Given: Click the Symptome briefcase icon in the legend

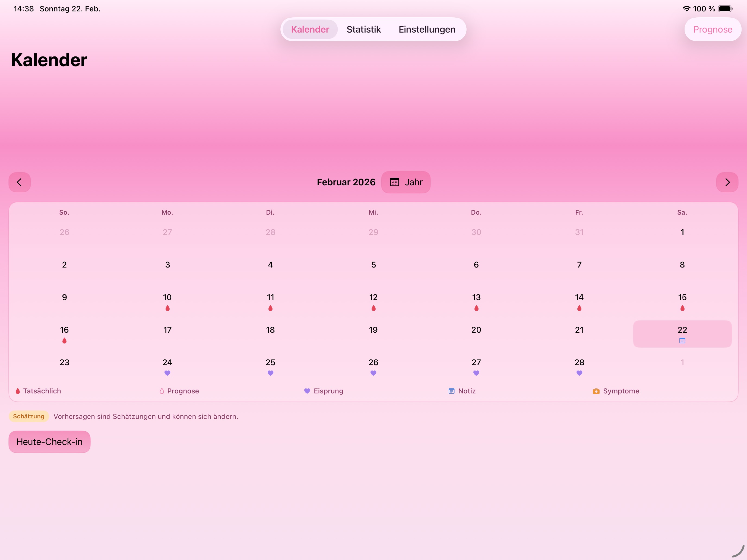Looking at the screenshot, I should click(x=596, y=391).
